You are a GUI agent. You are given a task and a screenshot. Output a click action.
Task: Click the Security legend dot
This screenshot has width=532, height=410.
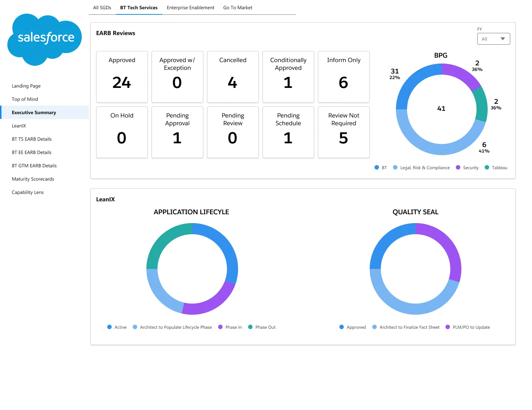(x=458, y=168)
